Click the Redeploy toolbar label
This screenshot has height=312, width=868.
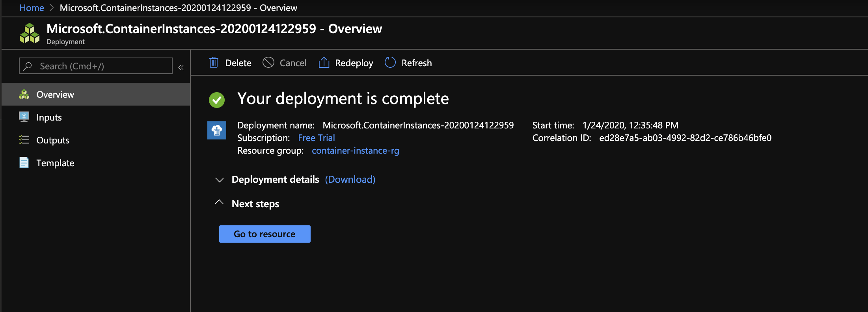click(x=354, y=63)
